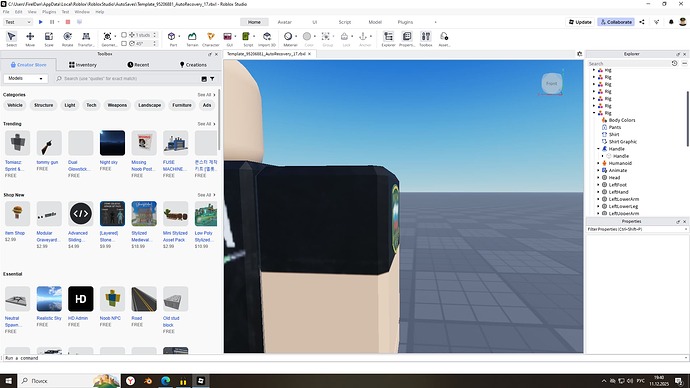Open the Part type dropdown arrow
The height and width of the screenshot is (388, 690).
[179, 36]
